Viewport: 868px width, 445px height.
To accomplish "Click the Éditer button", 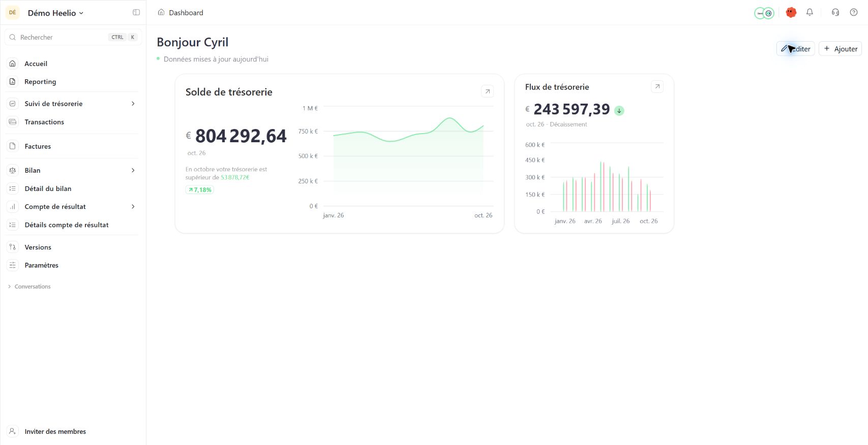I will (795, 49).
